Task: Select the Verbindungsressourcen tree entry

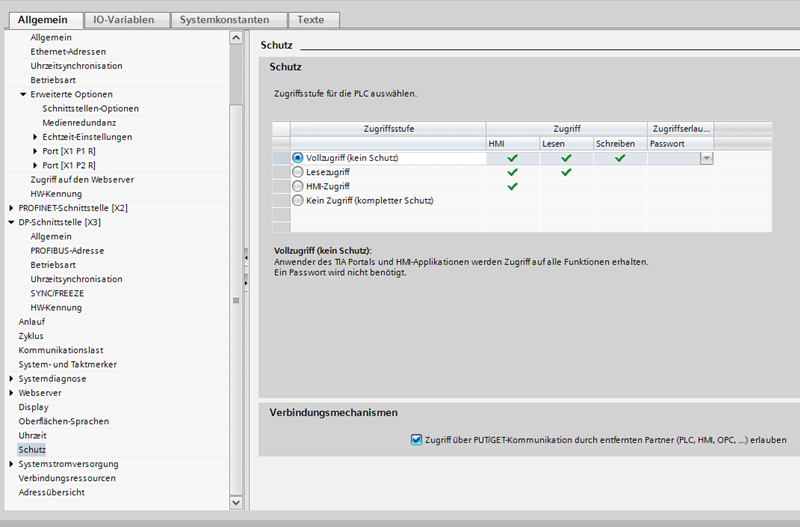Action: tap(65, 478)
